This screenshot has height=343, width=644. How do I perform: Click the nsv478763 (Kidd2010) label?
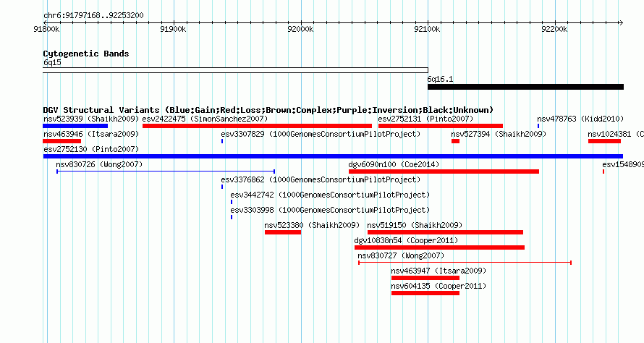coord(580,119)
